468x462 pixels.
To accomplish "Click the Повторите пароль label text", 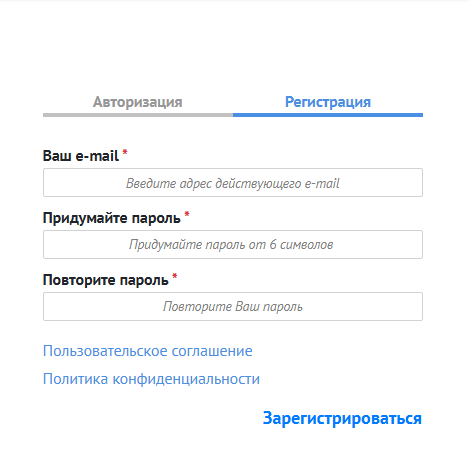I will (106, 280).
